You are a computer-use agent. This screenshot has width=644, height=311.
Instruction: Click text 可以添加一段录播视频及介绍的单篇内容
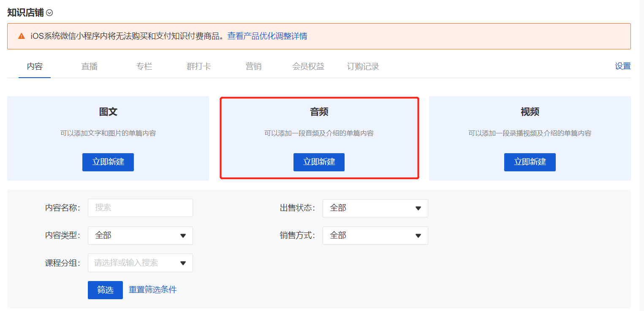(x=530, y=133)
